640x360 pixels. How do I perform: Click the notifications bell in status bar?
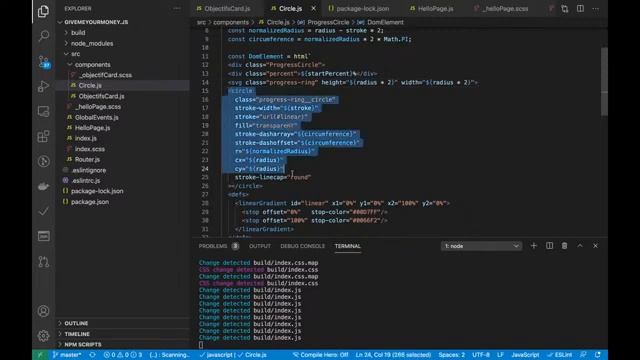point(598,355)
